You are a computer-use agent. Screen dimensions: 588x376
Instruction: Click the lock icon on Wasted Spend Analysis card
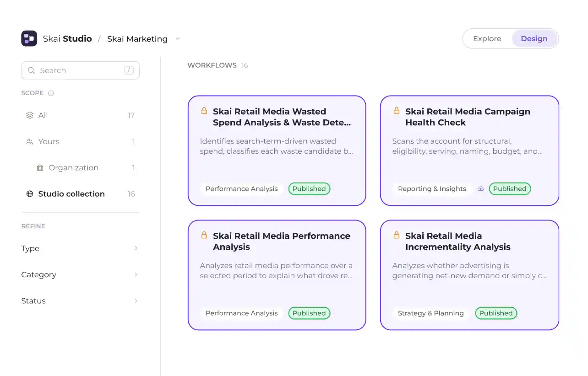204,111
